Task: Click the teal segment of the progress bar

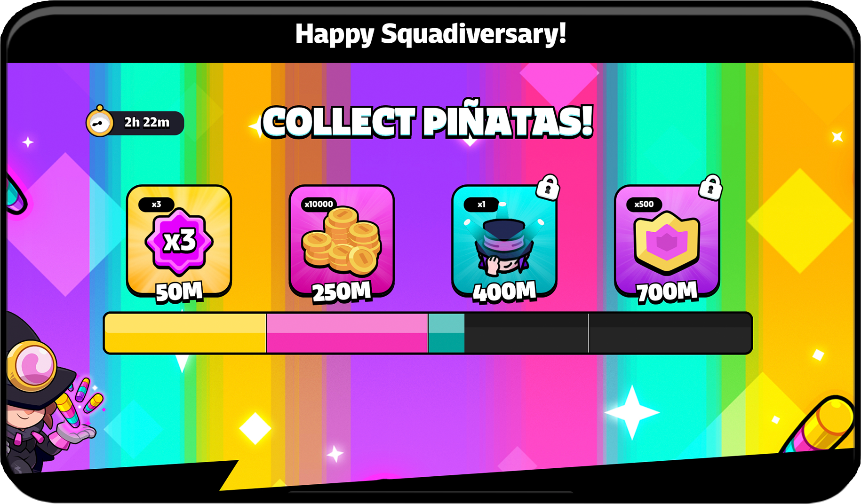Action: point(446,333)
